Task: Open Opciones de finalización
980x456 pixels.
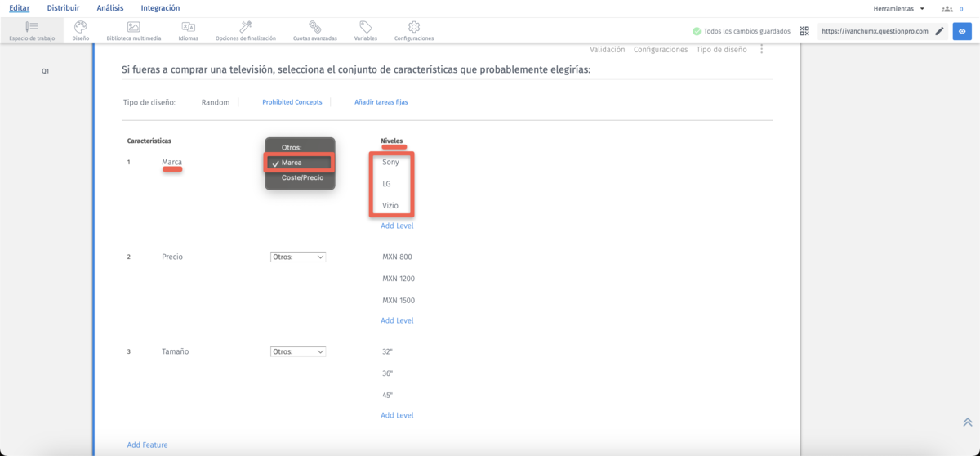Action: [x=245, y=28]
